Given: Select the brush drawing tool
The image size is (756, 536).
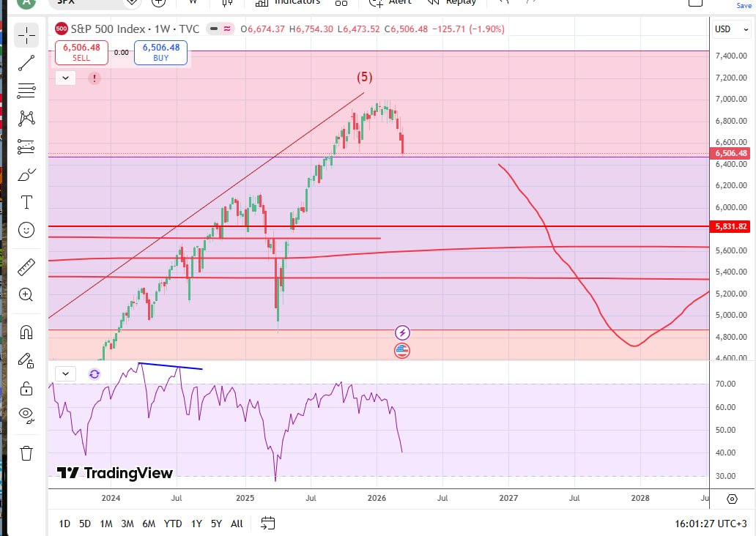Looking at the screenshot, I should coord(26,174).
